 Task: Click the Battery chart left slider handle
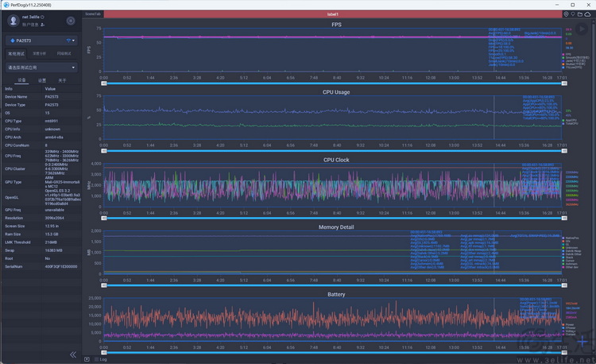point(104,353)
